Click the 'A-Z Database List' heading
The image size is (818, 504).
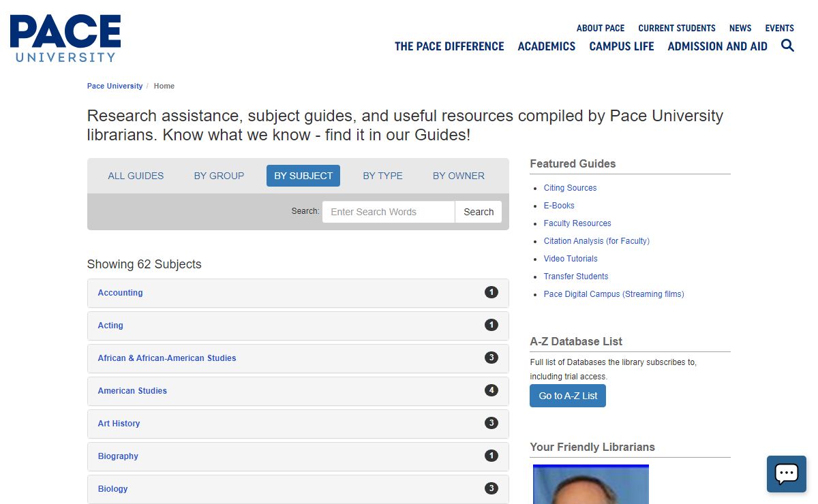[576, 341]
